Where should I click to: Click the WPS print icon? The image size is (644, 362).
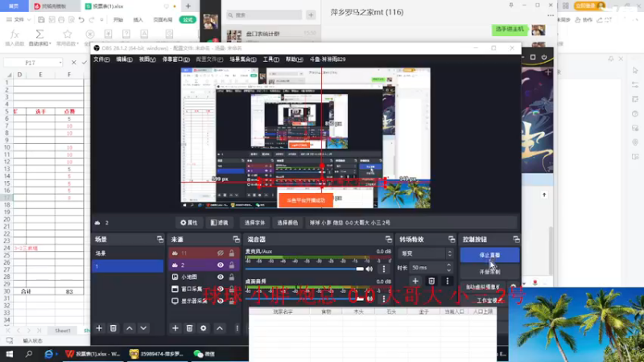tap(61, 19)
